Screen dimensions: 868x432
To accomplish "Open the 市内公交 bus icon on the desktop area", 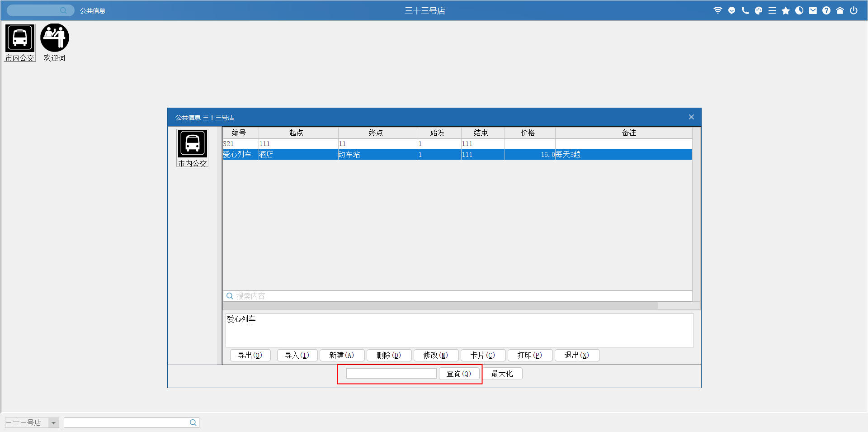I will [20, 43].
